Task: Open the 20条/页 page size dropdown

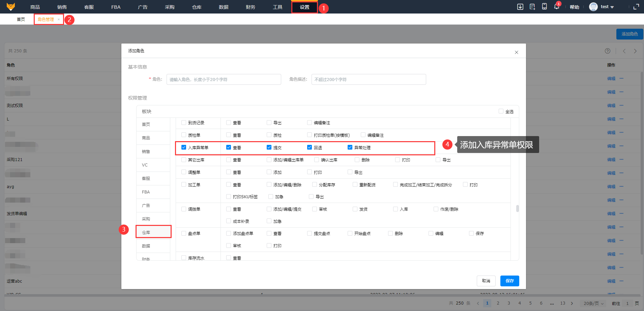Action: coord(593,303)
